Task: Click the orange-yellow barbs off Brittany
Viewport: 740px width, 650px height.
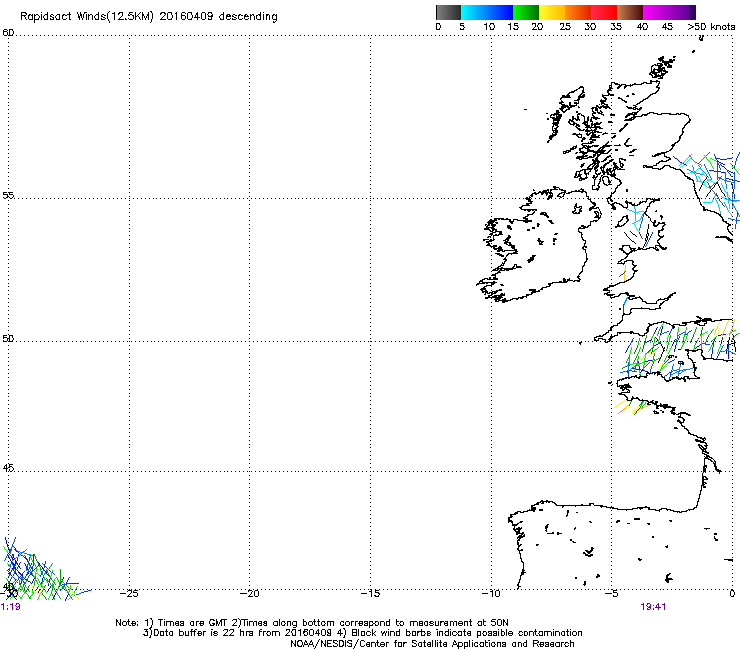Action: pyautogui.click(x=632, y=406)
